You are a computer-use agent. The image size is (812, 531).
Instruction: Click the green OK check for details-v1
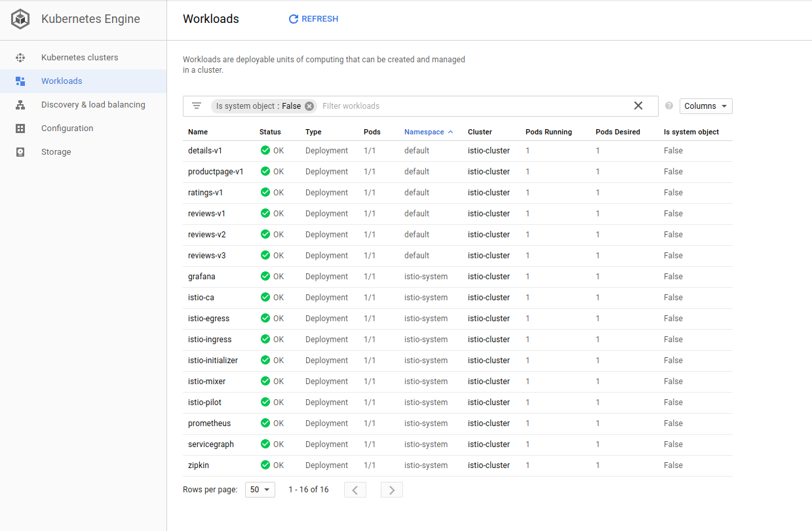265,150
